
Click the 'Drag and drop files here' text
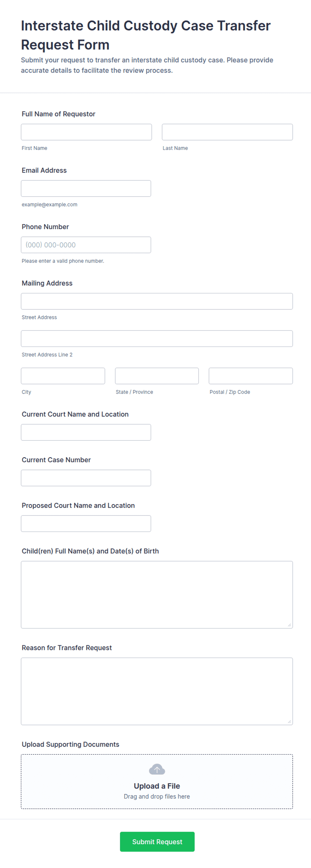(x=157, y=796)
